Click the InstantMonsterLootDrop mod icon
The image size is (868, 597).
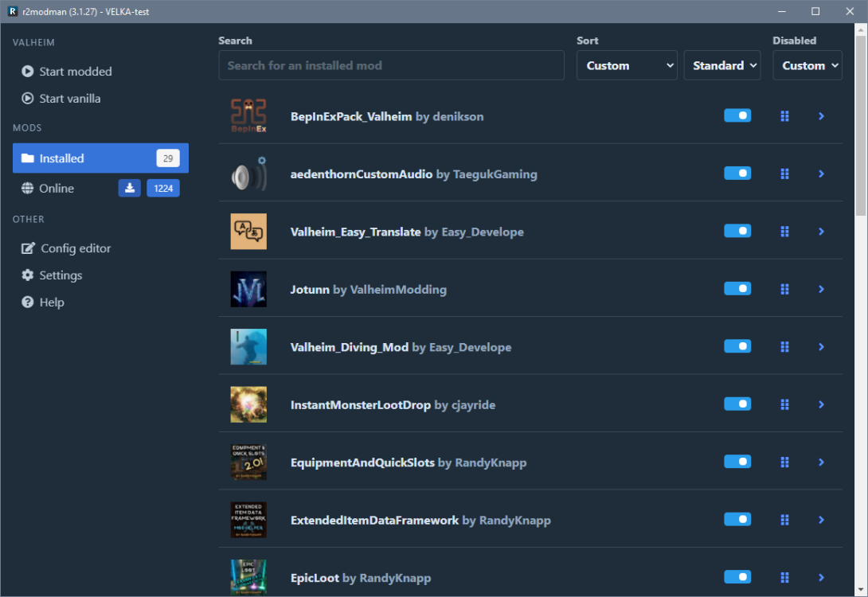[x=248, y=404]
